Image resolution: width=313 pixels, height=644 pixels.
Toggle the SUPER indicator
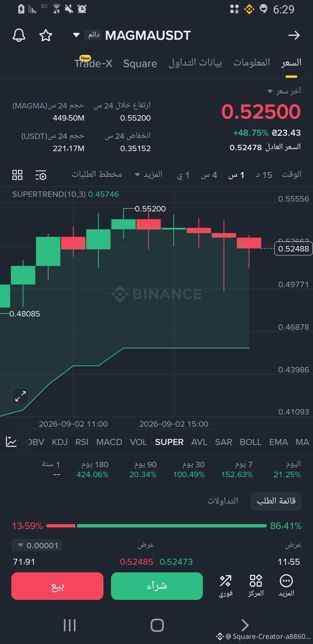coord(169,442)
